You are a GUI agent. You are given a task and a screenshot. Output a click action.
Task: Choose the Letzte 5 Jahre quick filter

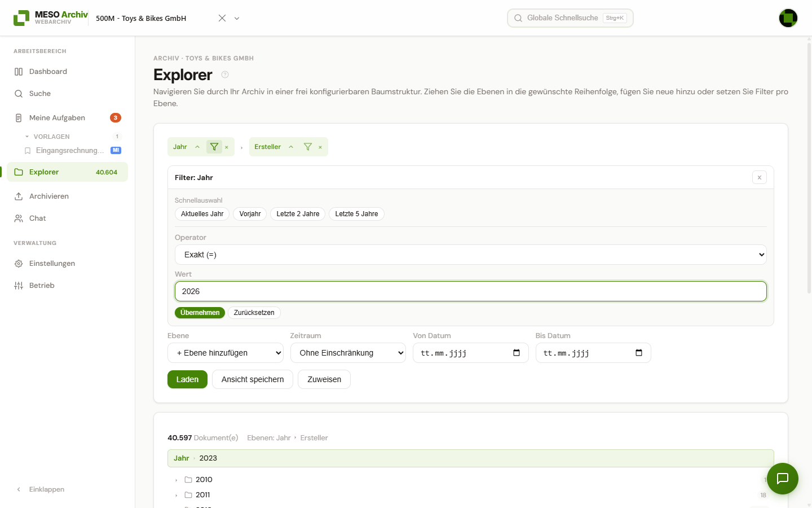[x=356, y=214]
